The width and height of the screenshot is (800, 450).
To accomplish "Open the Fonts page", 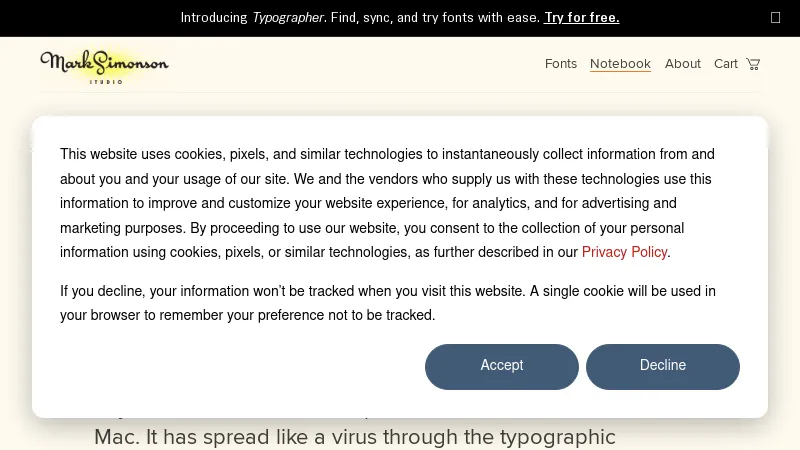I will point(561,64).
